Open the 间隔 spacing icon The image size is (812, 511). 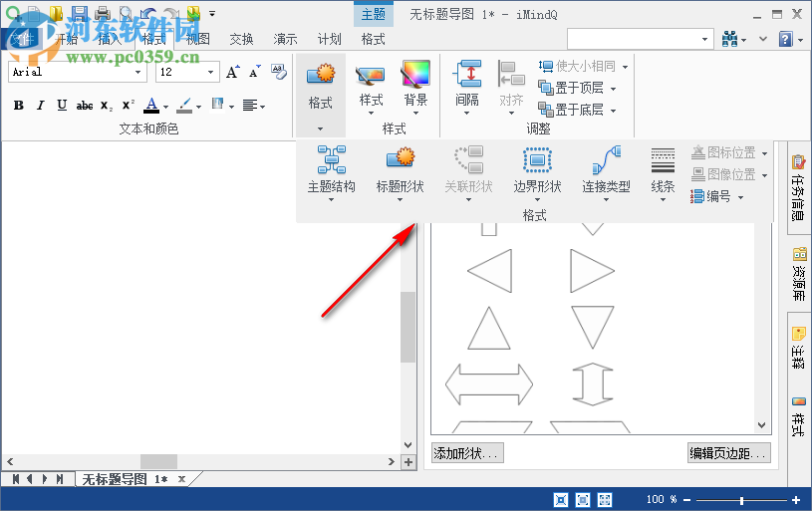(466, 75)
